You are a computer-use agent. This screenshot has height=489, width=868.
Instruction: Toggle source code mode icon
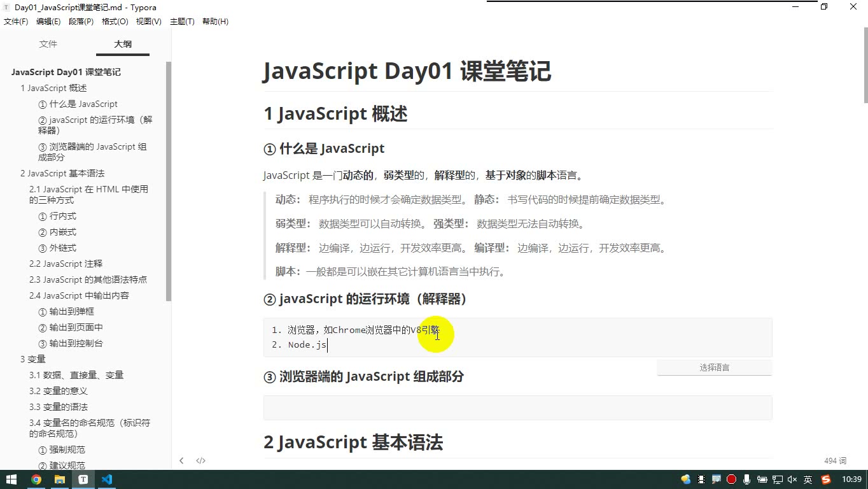coord(200,460)
